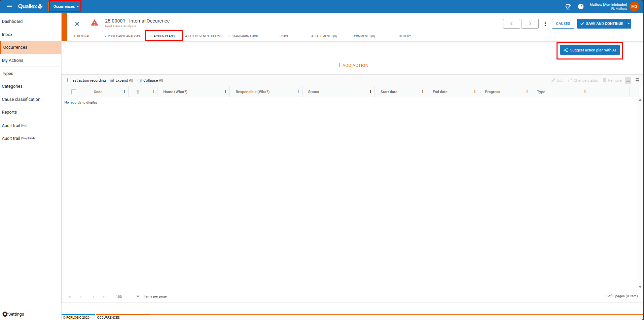Click the MG user avatar
The width and height of the screenshot is (644, 320).
pyautogui.click(x=634, y=6)
